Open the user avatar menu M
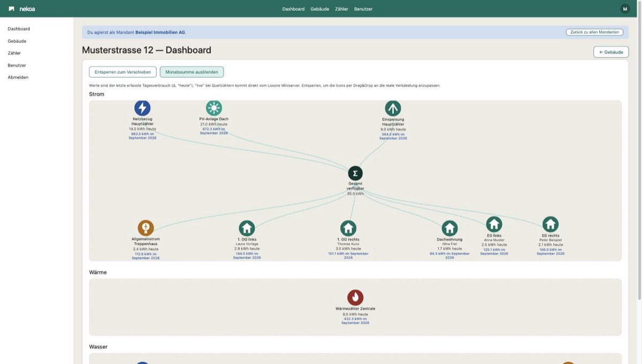This screenshot has width=642, height=364. click(625, 9)
